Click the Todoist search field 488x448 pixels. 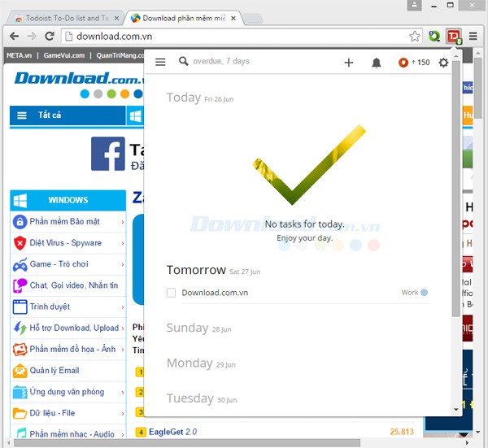tap(244, 62)
